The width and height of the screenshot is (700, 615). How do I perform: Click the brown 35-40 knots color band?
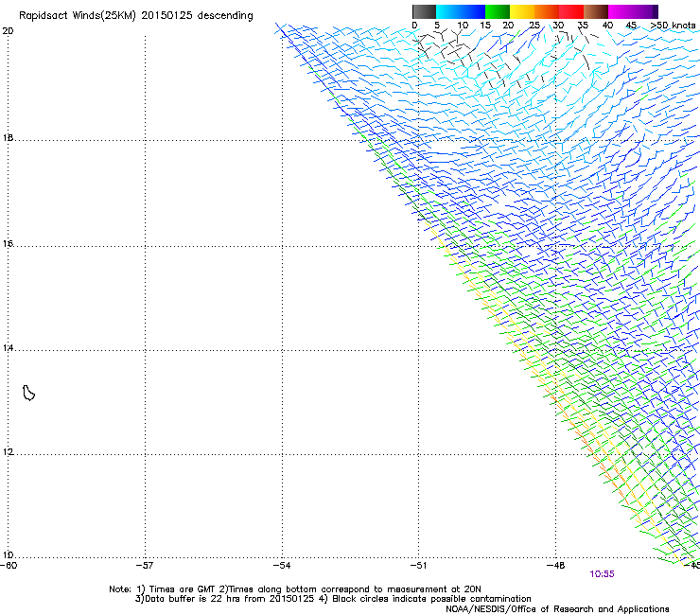[596, 11]
